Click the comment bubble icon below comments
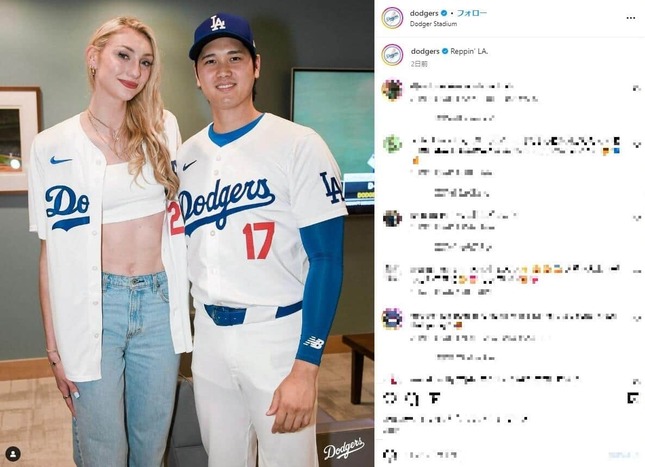The image size is (645, 467). pos(413,398)
